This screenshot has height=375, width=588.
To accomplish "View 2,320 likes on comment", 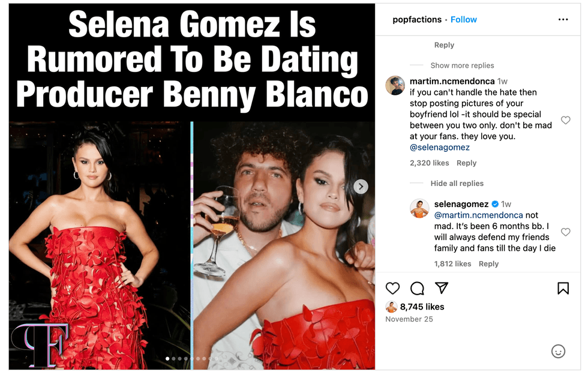I will pos(430,163).
